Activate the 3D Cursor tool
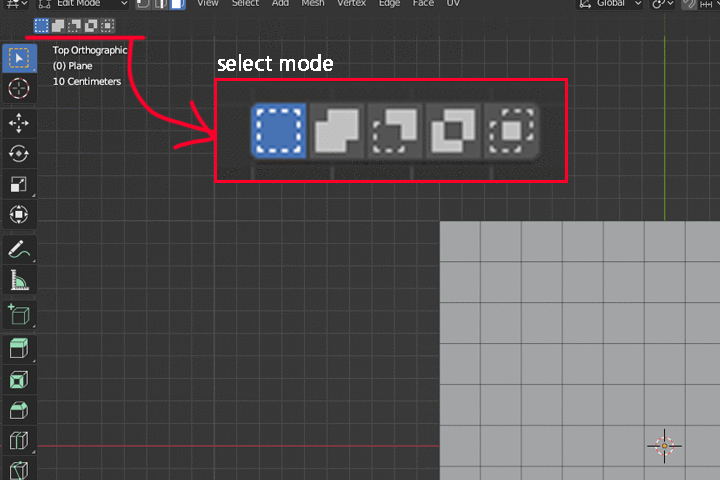Screen dimensions: 720x480 [19, 88]
